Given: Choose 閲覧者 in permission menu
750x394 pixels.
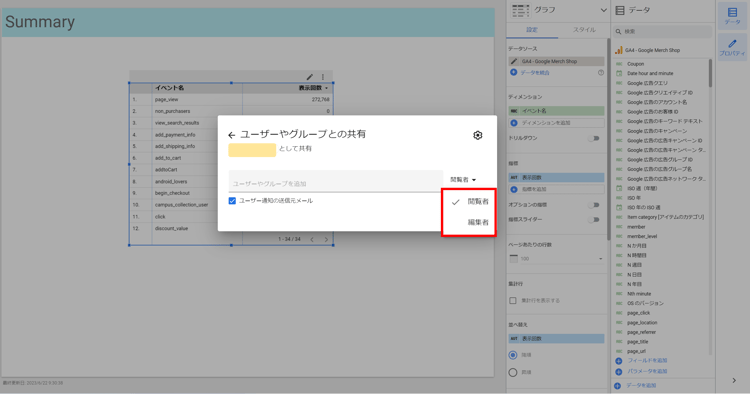Looking at the screenshot, I should 469,202.
